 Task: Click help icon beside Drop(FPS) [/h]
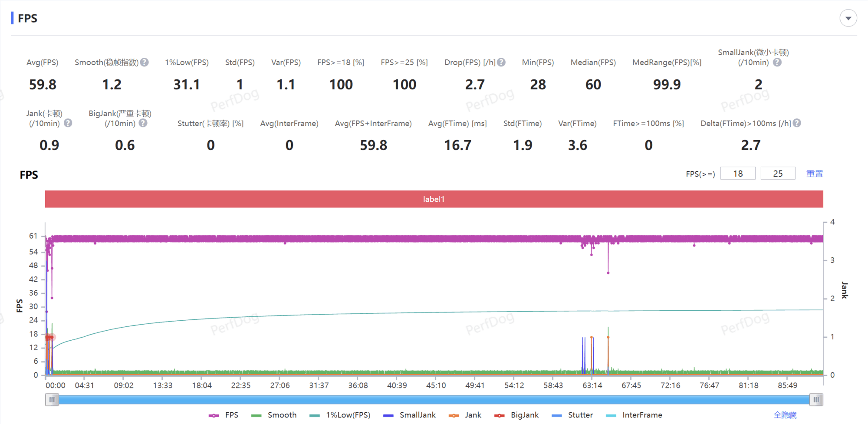pos(501,62)
